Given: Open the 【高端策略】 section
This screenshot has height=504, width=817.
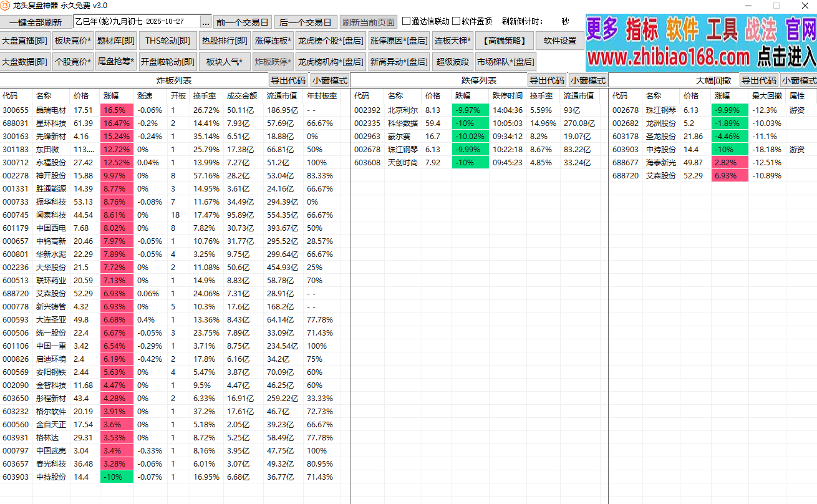Looking at the screenshot, I should 505,41.
